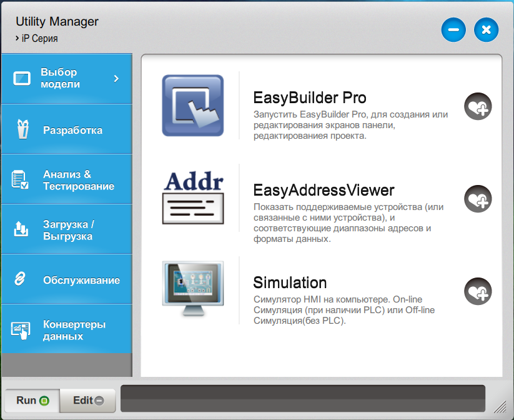
Task: Click the resize grip in window corner
Action: point(500,407)
